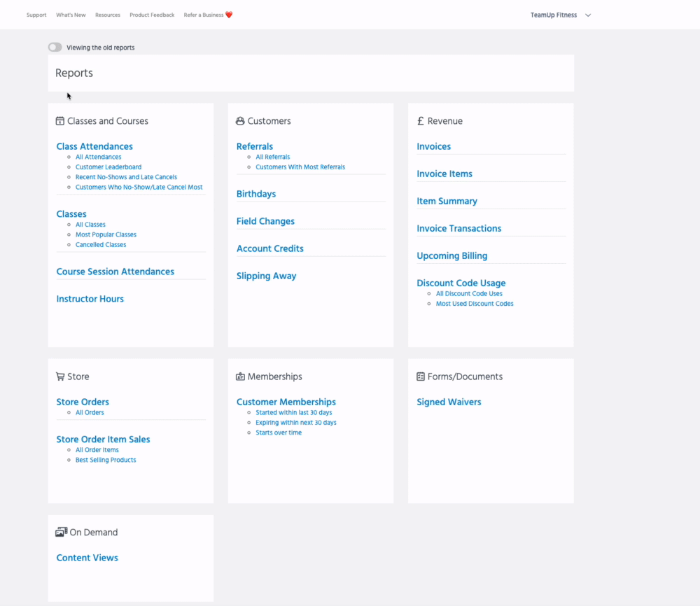View Customers With Most Referrals
The height and width of the screenshot is (606, 700).
pyautogui.click(x=300, y=167)
